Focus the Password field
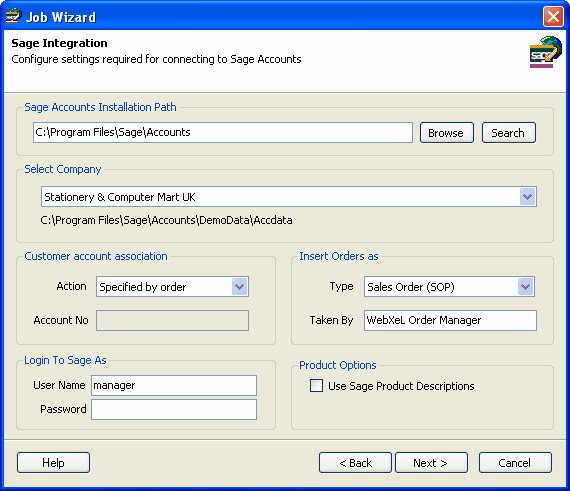Screen dimensions: 570x491 (174, 410)
